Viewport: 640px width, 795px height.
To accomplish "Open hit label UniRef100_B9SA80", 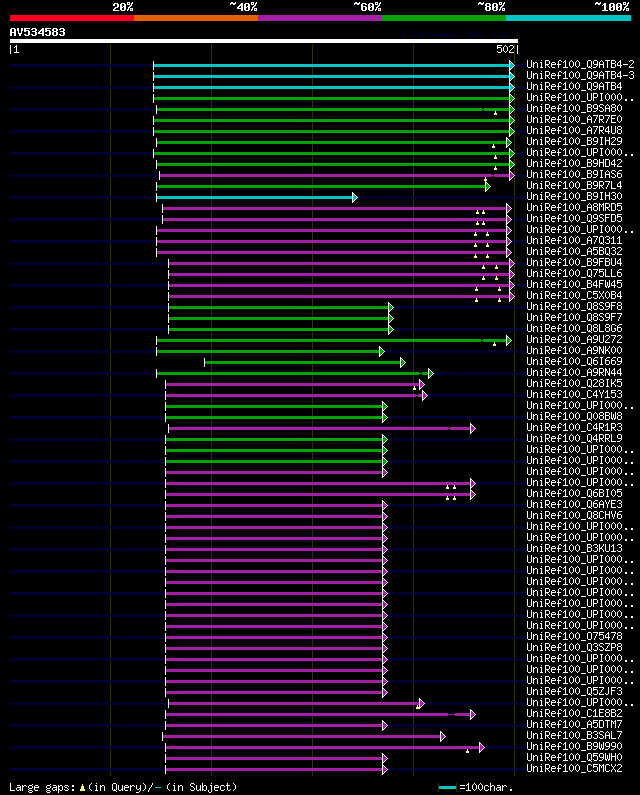I will point(574,109).
